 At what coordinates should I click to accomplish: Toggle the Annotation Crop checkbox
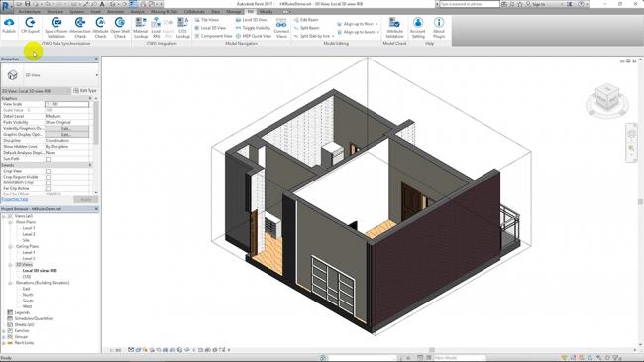49,182
